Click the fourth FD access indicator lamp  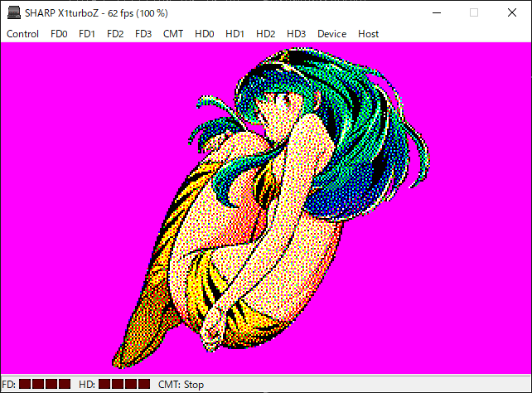point(65,384)
